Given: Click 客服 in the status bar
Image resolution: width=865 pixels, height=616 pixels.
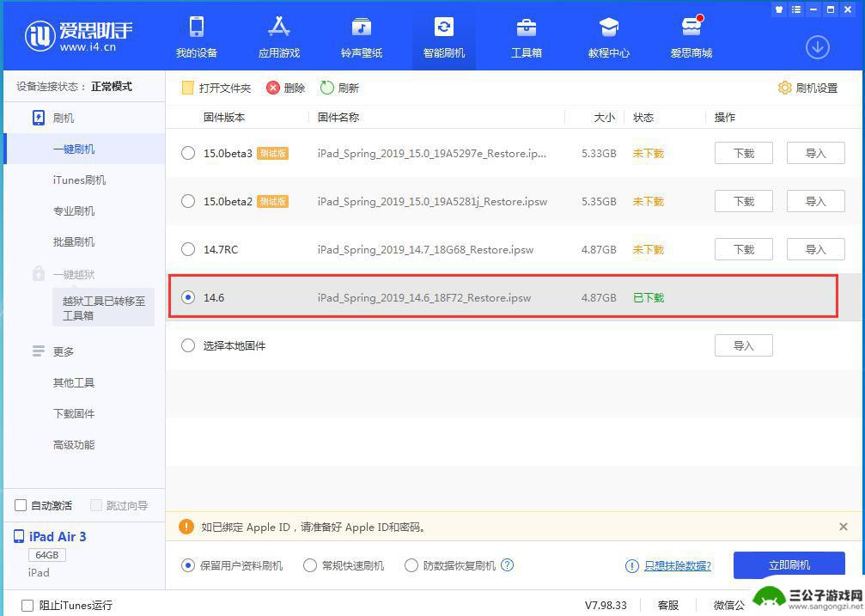Looking at the screenshot, I should 668,606.
